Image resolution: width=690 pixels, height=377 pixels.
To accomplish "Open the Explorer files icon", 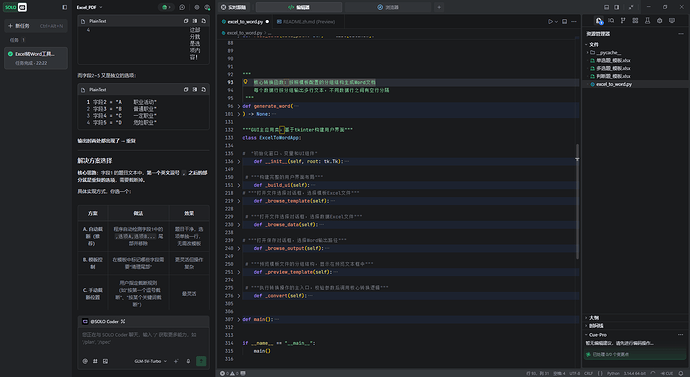I will point(598,21).
